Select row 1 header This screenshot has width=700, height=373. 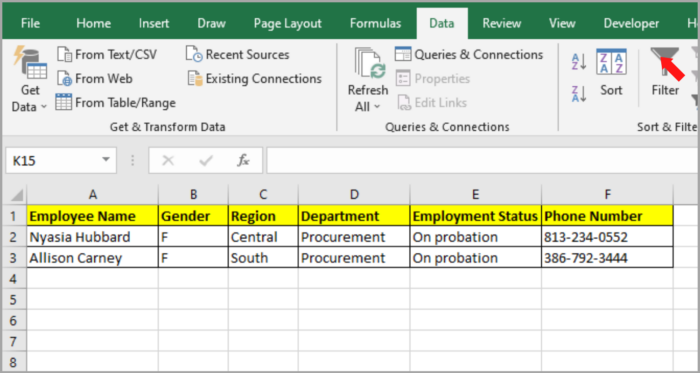[x=13, y=216]
